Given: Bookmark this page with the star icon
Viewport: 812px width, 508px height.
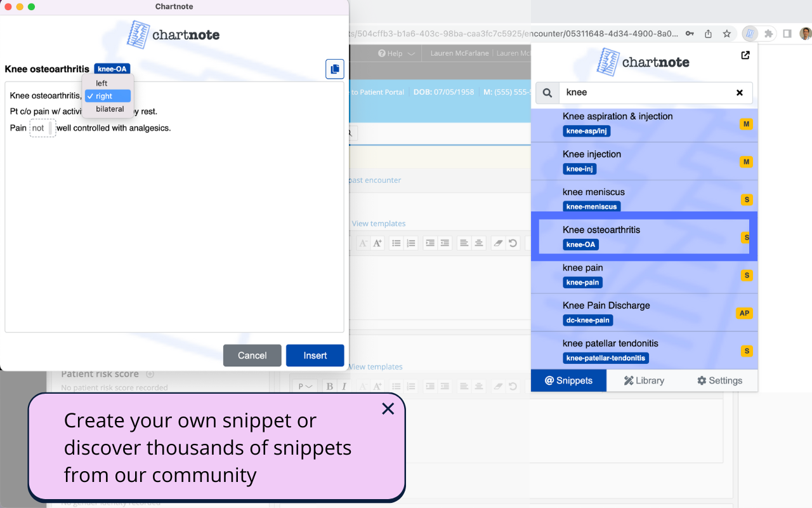Looking at the screenshot, I should tap(727, 34).
